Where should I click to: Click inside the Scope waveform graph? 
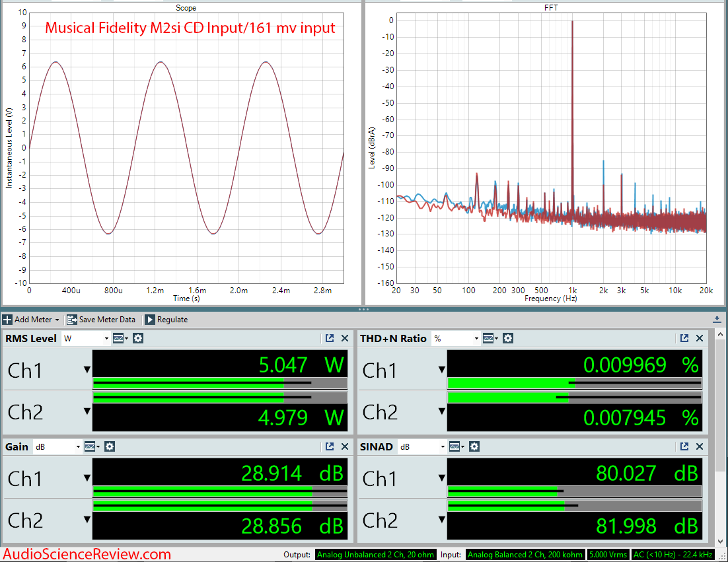186,147
